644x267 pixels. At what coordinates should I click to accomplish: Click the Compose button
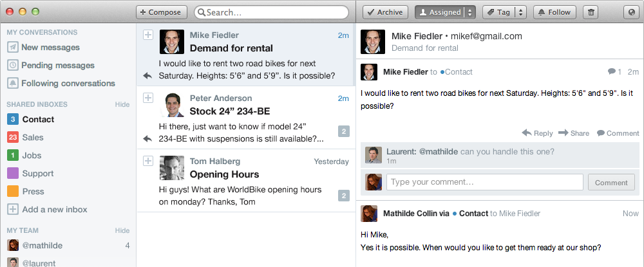tap(162, 12)
